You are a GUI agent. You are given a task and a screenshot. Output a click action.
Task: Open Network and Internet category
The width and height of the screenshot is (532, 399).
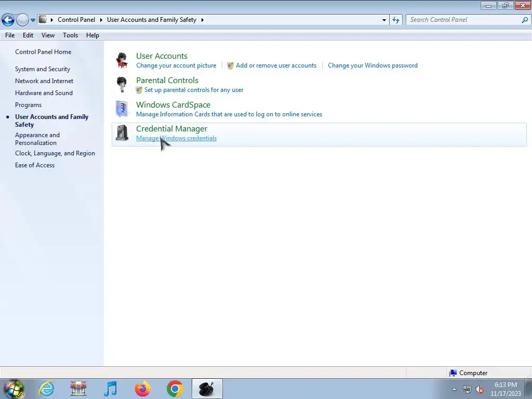(x=44, y=81)
